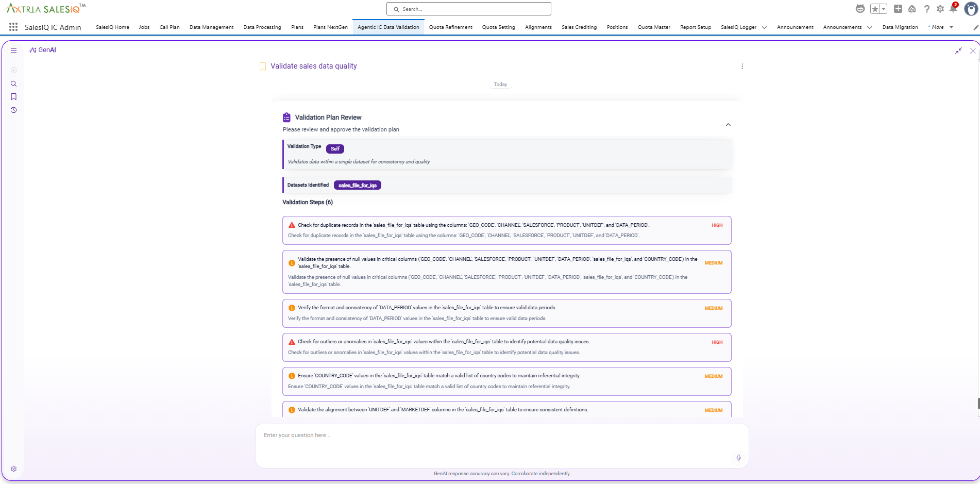Viewport: 980px width, 484px height.
Task: Open the setup gear icon in header
Action: [940, 9]
